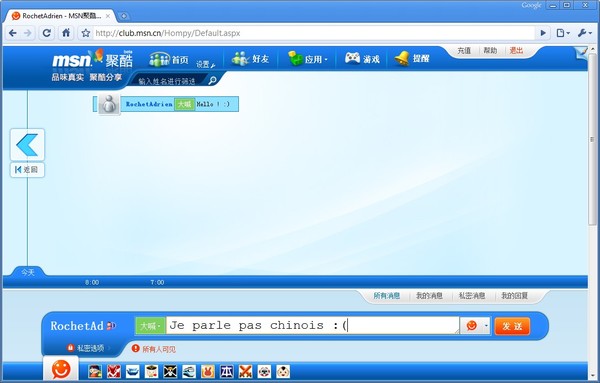Click the pirate skull flag emoticon
This screenshot has height=383, width=600.
[x=170, y=372]
